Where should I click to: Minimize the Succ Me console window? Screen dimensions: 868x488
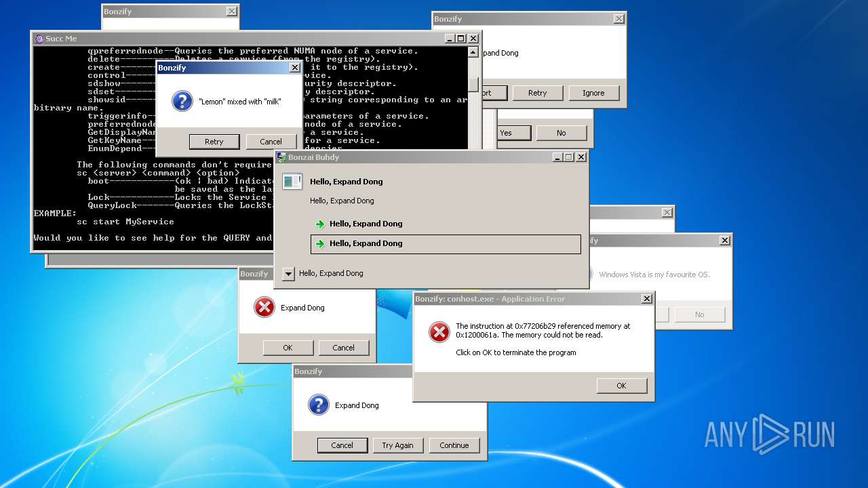pyautogui.click(x=449, y=39)
